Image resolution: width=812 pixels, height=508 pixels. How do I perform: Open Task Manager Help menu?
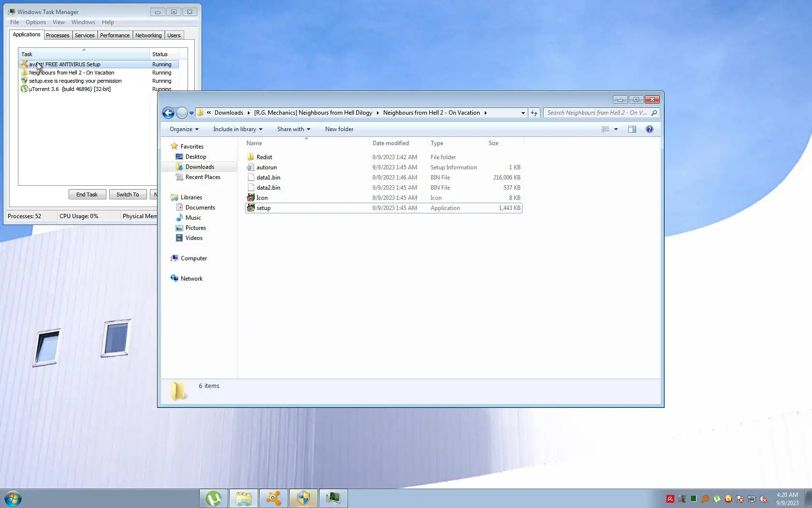(x=108, y=22)
